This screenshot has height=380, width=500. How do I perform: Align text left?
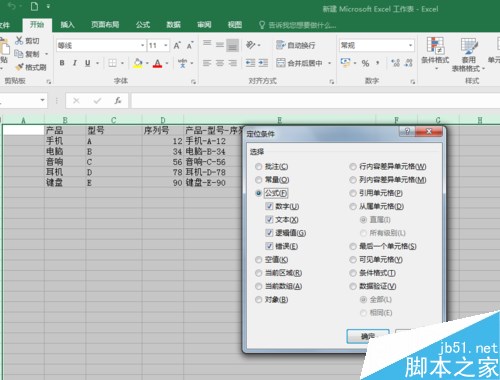point(207,63)
